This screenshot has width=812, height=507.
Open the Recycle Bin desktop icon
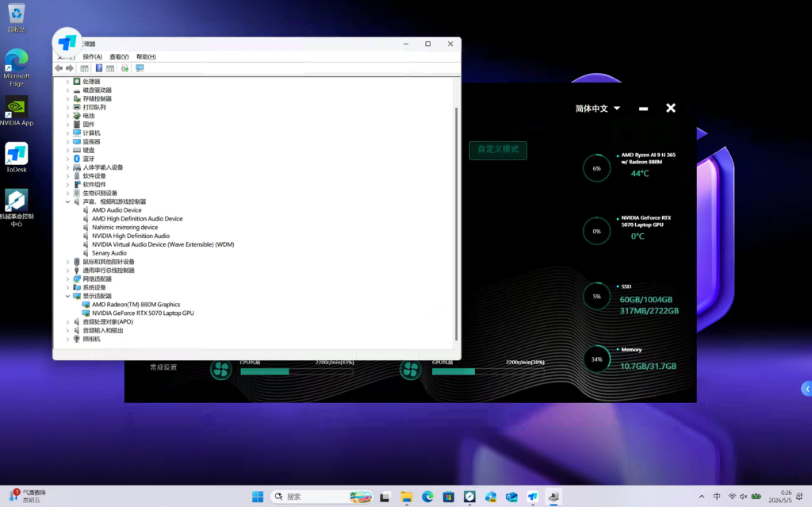pyautogui.click(x=16, y=18)
